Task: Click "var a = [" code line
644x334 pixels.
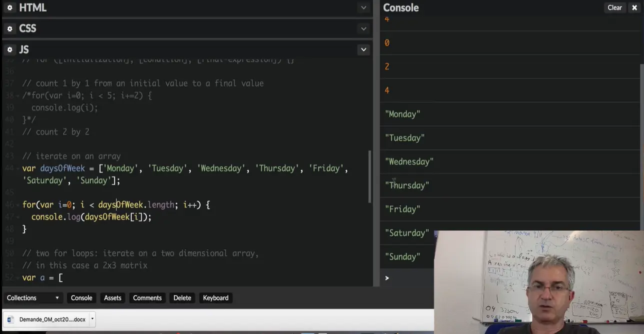Action: (x=42, y=277)
